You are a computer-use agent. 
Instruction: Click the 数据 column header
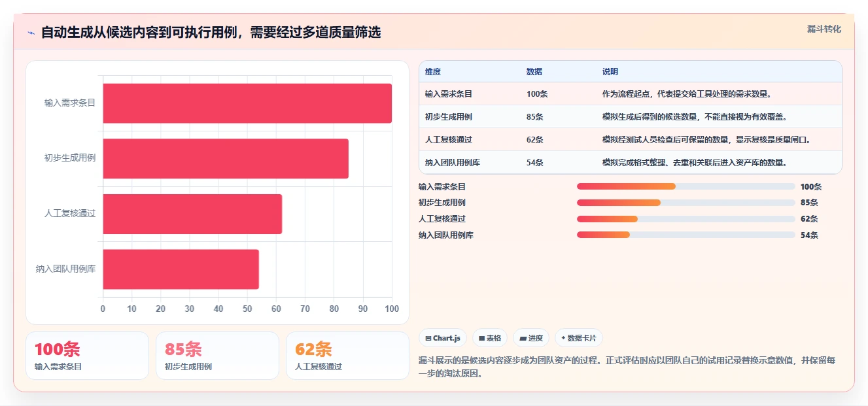click(534, 72)
